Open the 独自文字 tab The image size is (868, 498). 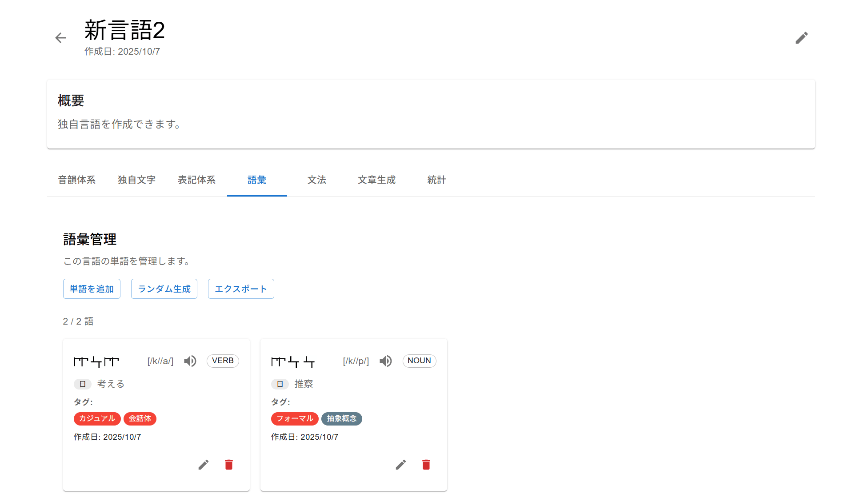click(137, 180)
